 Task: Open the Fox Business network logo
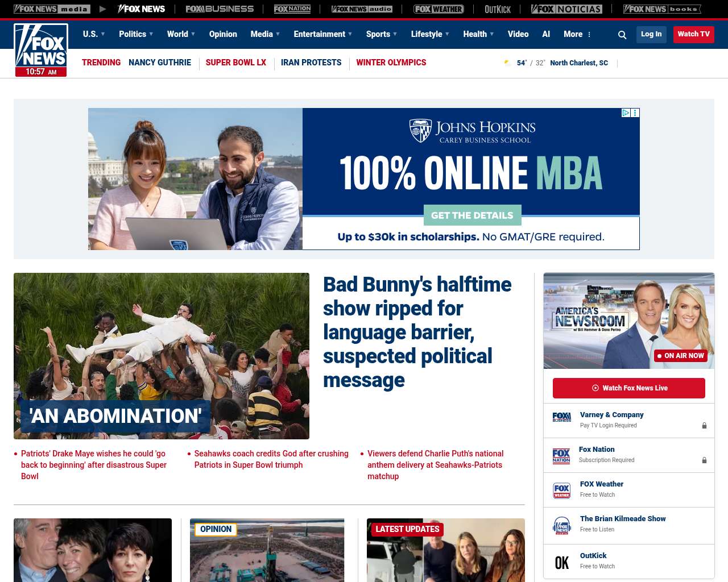[x=220, y=9]
